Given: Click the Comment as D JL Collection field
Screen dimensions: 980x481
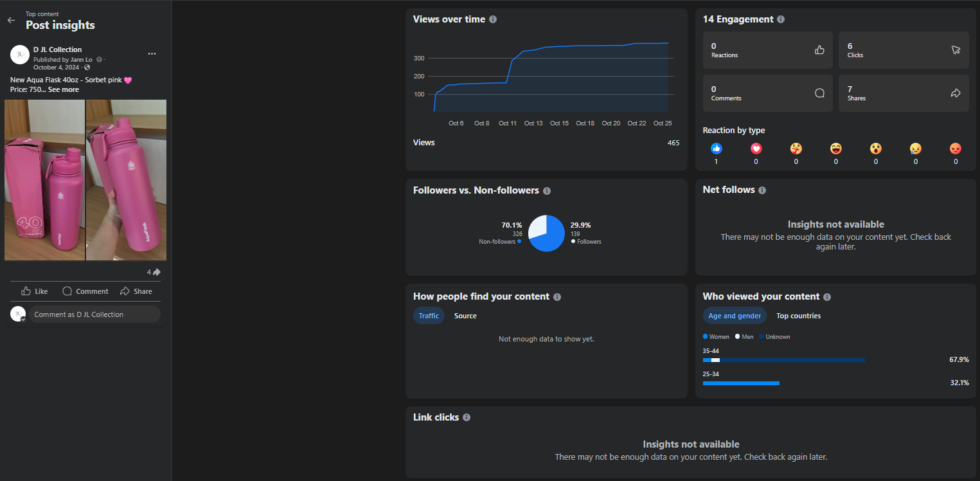Looking at the screenshot, I should pyautogui.click(x=94, y=314).
